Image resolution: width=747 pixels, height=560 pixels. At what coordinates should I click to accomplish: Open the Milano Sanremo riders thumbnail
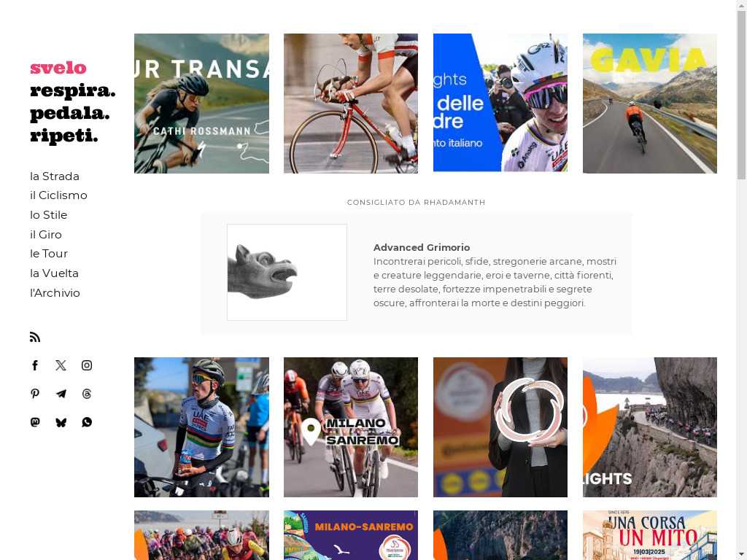pos(351,427)
